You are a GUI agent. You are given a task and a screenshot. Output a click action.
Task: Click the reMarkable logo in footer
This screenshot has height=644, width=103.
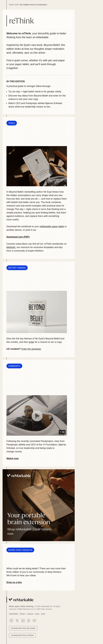[x=21, y=600]
